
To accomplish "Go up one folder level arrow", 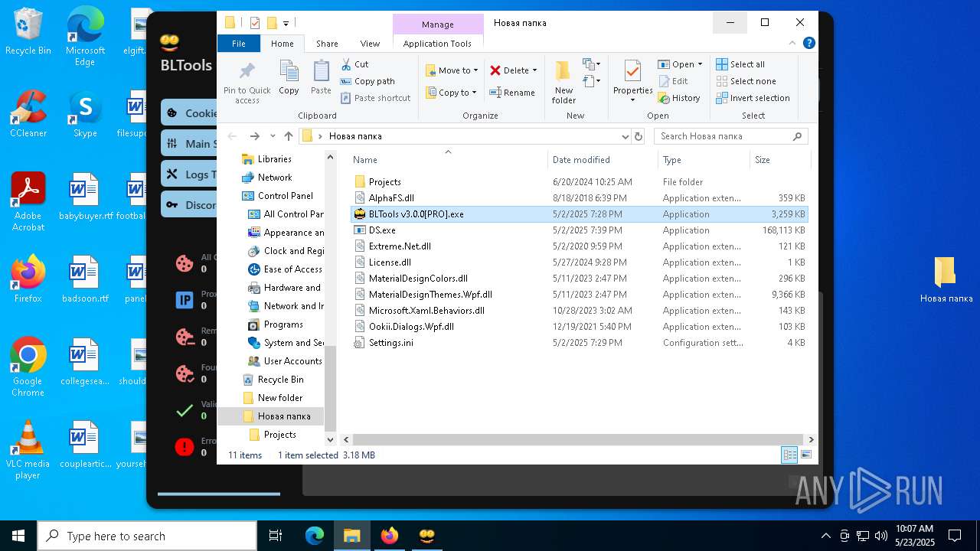I will (x=289, y=136).
